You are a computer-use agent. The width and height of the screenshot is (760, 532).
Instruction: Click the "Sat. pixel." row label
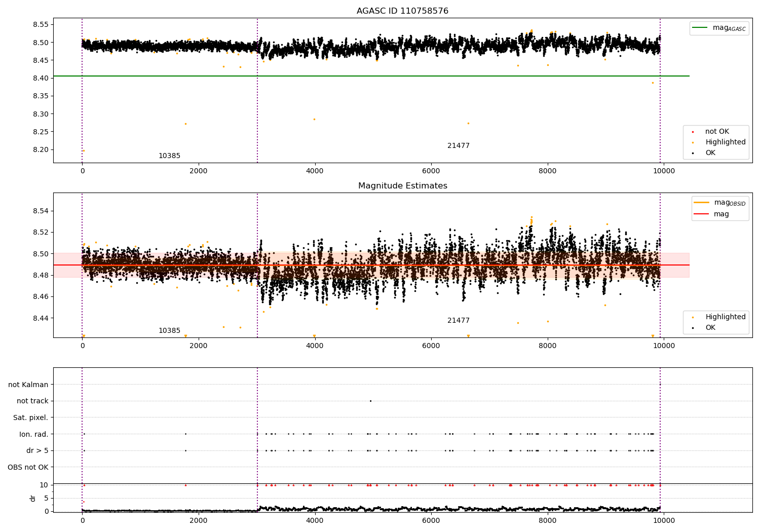point(31,418)
